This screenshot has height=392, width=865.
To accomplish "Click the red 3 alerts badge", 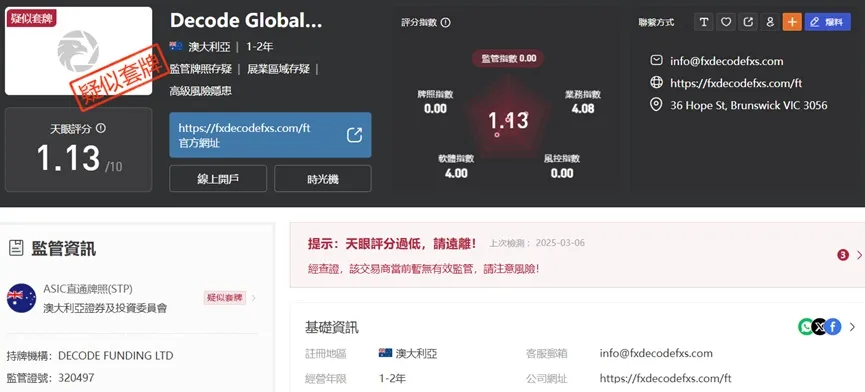I will click(x=842, y=255).
